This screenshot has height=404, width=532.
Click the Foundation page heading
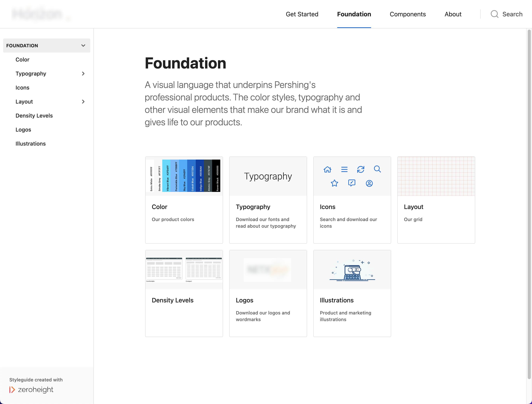(x=185, y=63)
